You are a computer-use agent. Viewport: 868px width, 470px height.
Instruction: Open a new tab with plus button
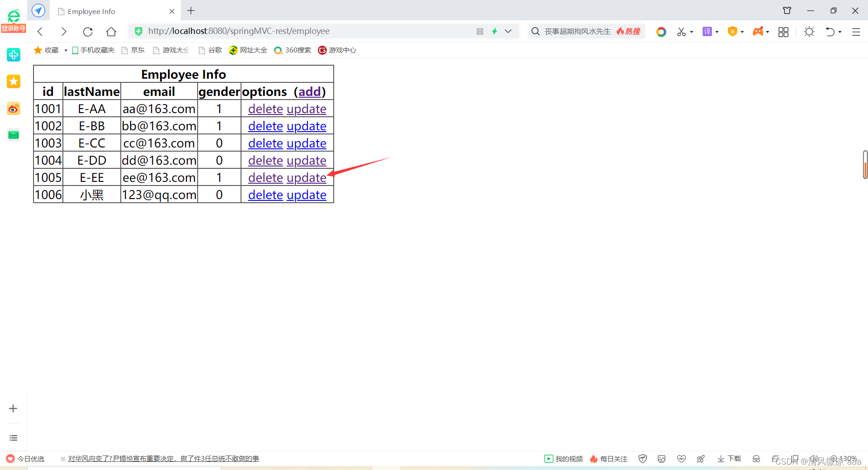[191, 10]
